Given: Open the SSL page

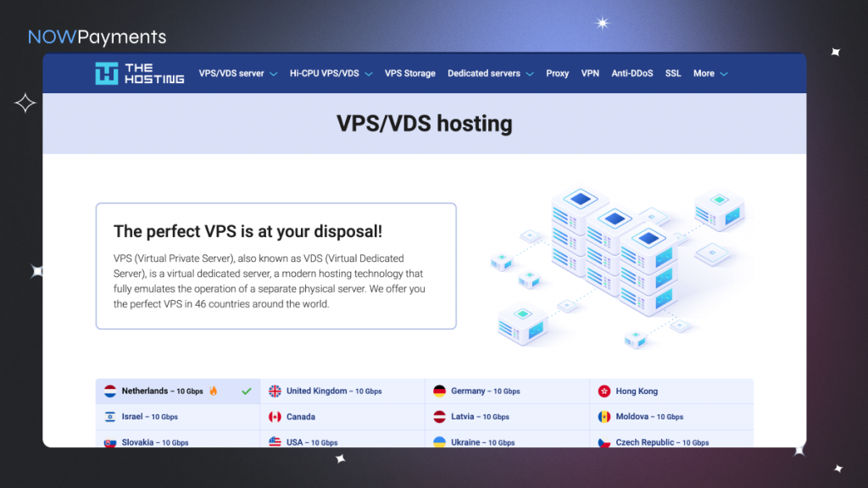Looking at the screenshot, I should tap(673, 73).
